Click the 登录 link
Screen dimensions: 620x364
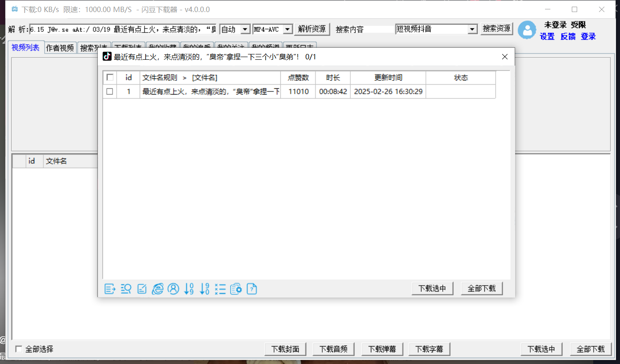click(x=588, y=37)
